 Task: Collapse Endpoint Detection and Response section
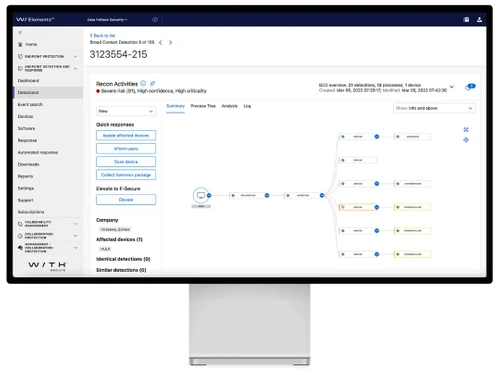(76, 68)
